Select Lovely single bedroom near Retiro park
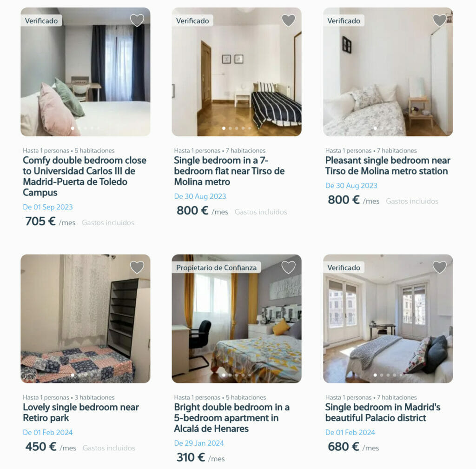 [81, 413]
